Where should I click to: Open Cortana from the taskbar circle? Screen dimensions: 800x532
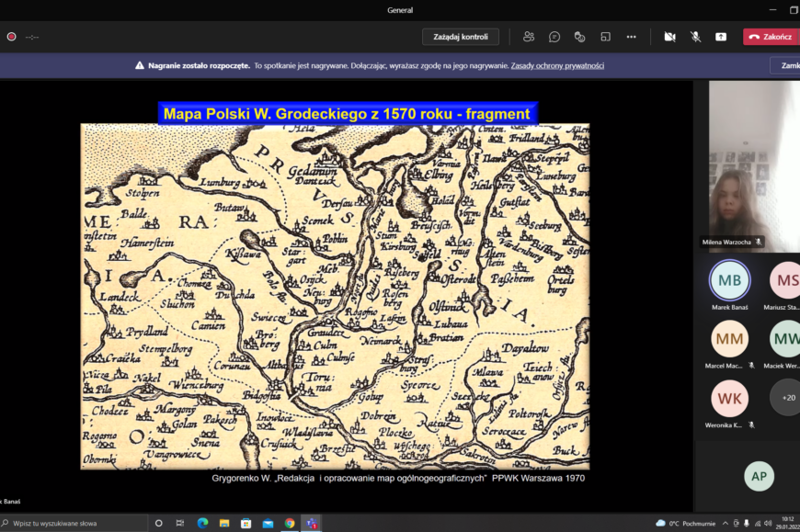pos(158,524)
